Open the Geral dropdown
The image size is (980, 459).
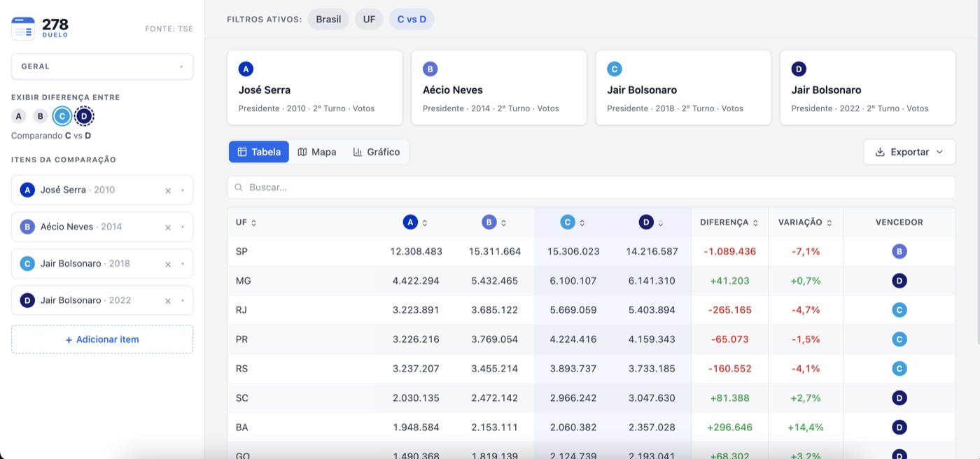click(x=102, y=66)
